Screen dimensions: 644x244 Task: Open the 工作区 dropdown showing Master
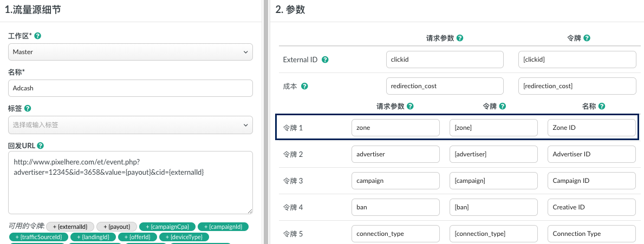click(131, 52)
